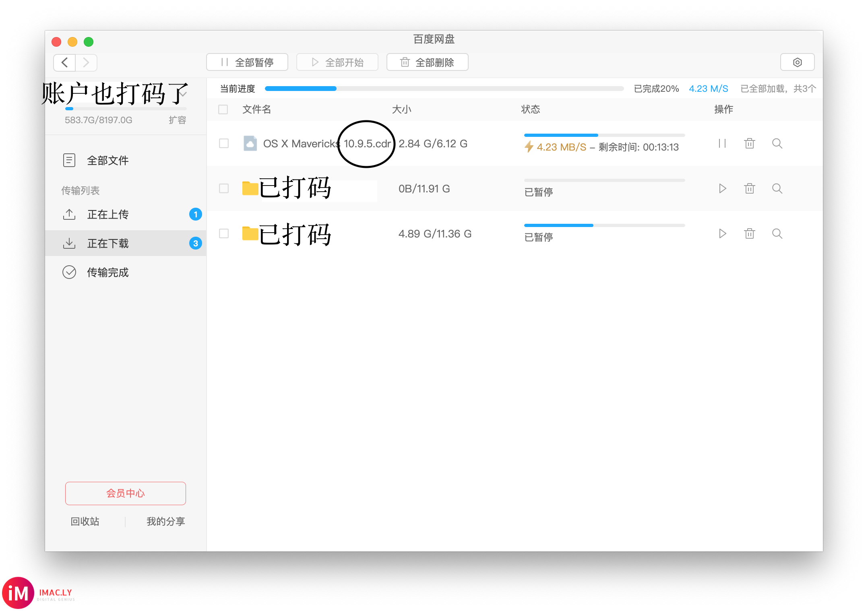Click the 当前进度 overall progress bar
This screenshot has width=868, height=611.
pos(444,89)
